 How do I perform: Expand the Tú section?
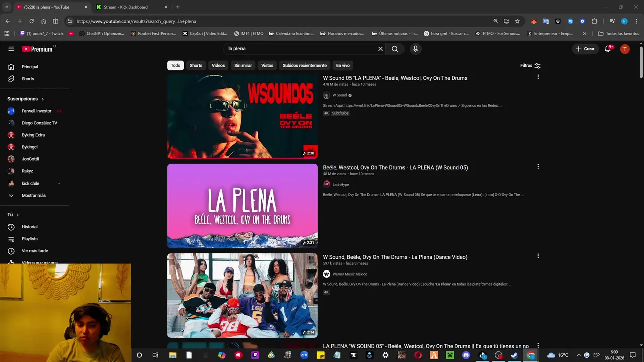point(13,215)
